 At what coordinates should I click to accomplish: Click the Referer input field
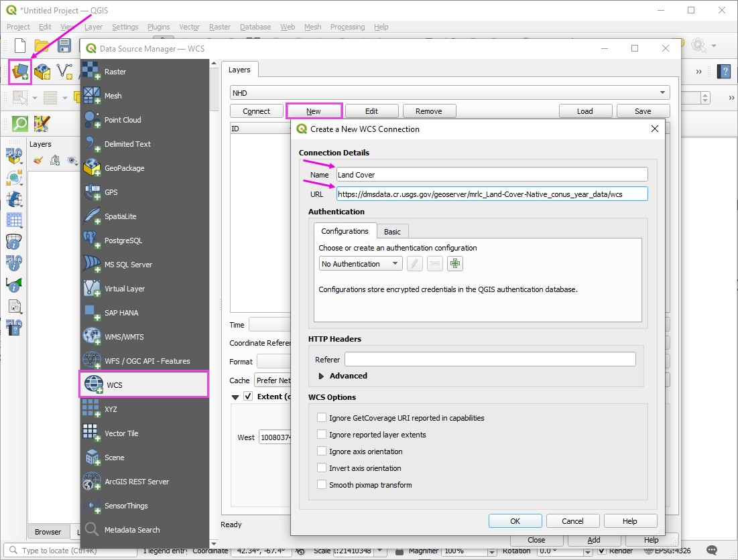pyautogui.click(x=489, y=360)
